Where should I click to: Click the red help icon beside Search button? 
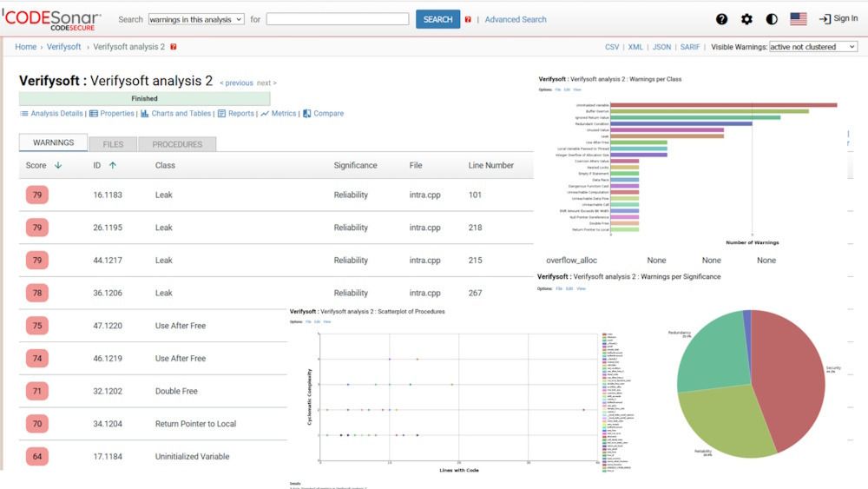(x=469, y=19)
